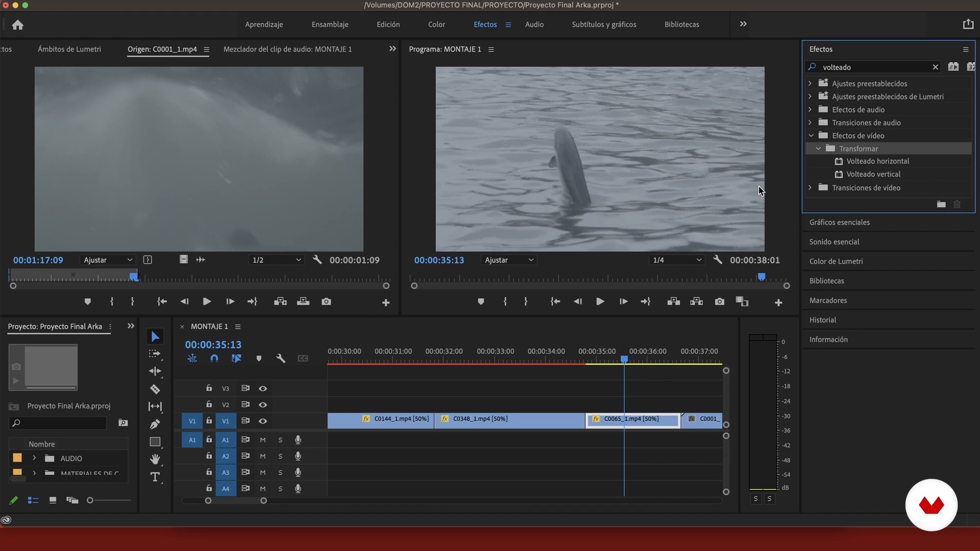Select the Selection tool arrow
This screenshot has height=551, width=980.
(155, 337)
